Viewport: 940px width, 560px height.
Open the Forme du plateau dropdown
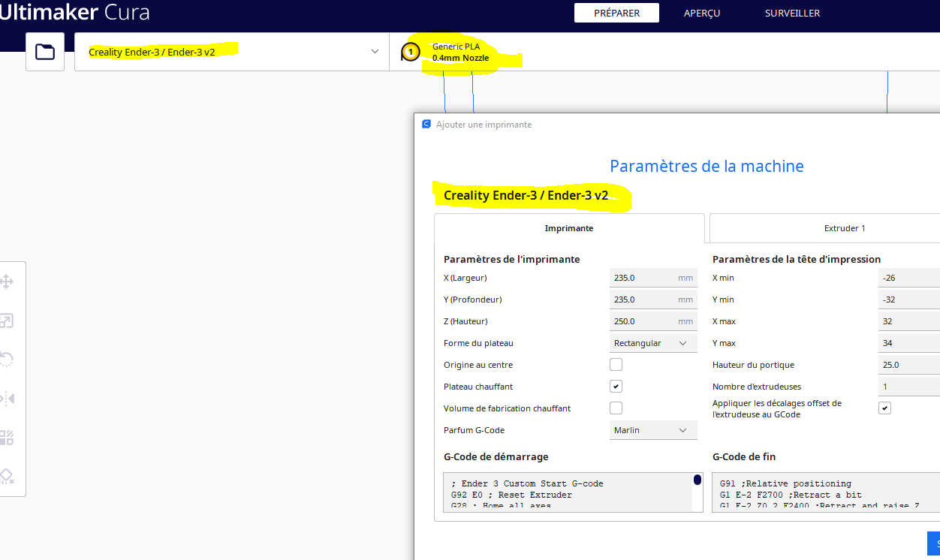(653, 343)
